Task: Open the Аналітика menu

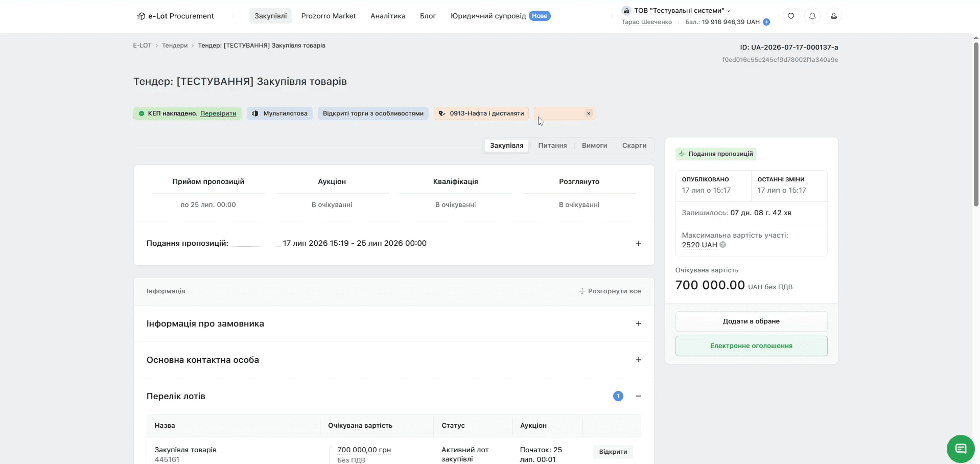Action: click(x=388, y=16)
